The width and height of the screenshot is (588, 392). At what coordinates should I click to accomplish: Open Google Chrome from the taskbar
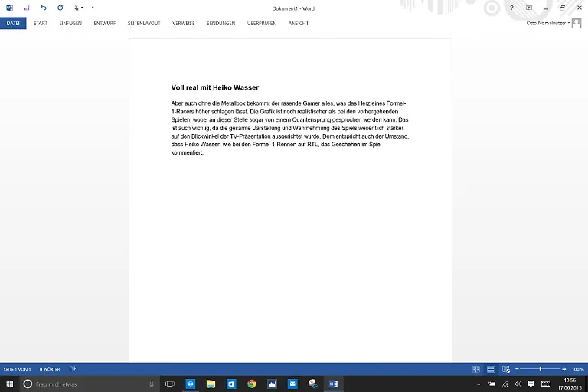tap(252, 384)
